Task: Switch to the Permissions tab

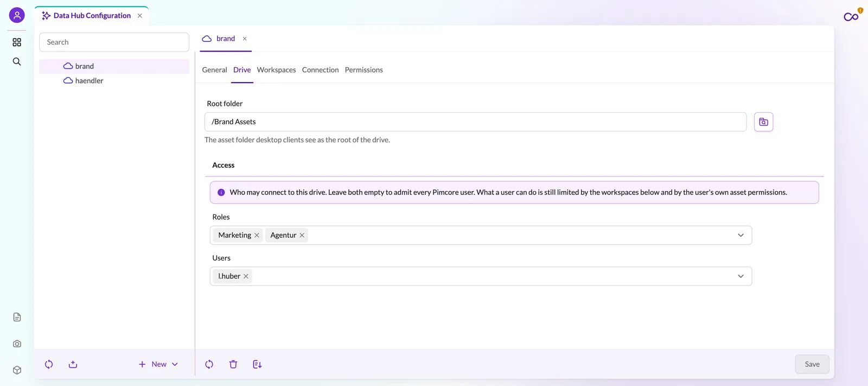Action: 363,70
